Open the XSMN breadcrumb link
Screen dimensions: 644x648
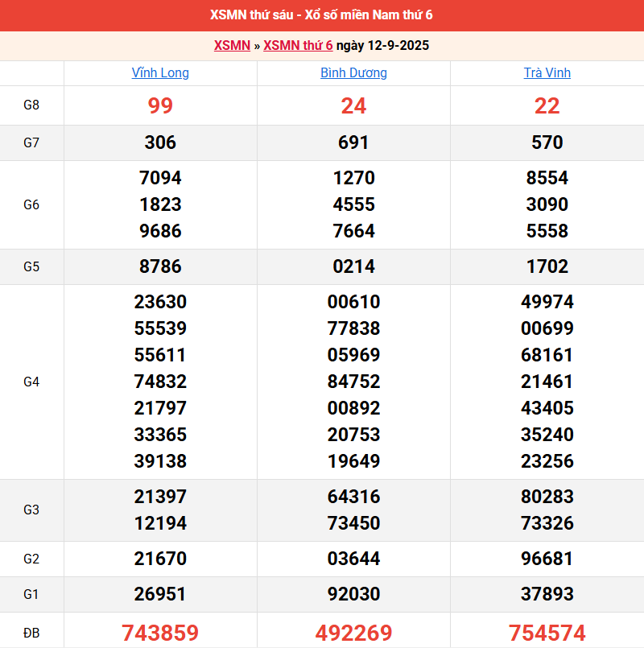tap(232, 45)
